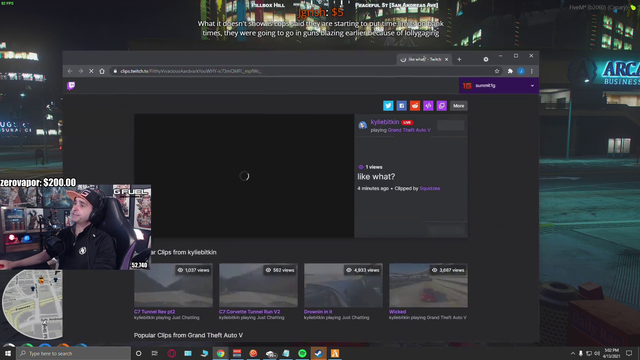Viewport: 640px width, 360px height.
Task: Stop the page loading with the X button
Action: (91, 71)
